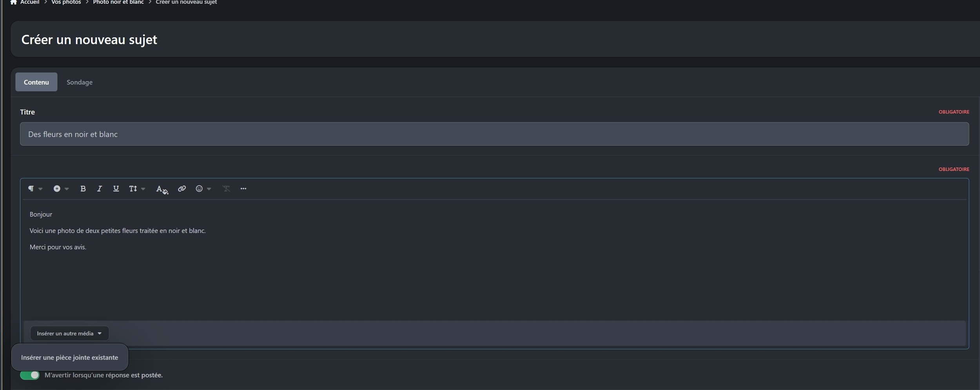Clear formatting with the strikethrough T icon
The image size is (980, 390).
click(226, 189)
